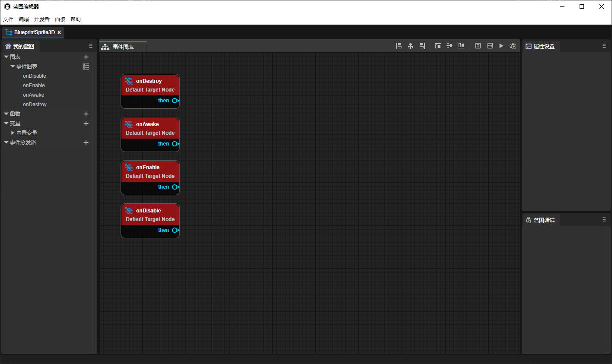Viewport: 612px width, 364px height.
Task: Close the BlueprintSprite3D tab
Action: (x=59, y=32)
